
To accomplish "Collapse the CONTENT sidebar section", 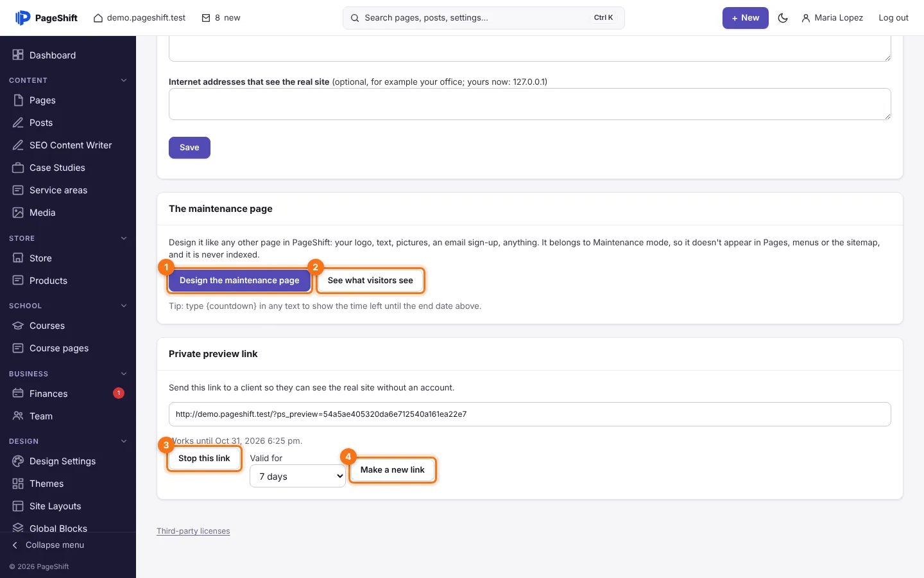I will coord(124,80).
